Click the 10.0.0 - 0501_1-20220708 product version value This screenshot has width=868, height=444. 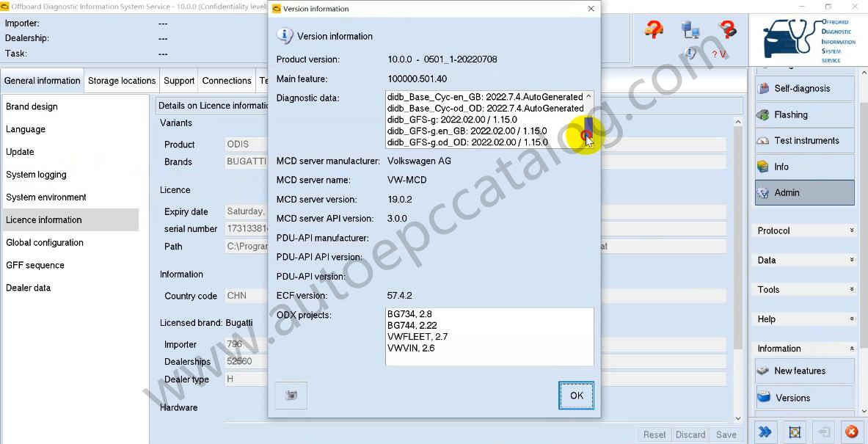[x=442, y=59]
